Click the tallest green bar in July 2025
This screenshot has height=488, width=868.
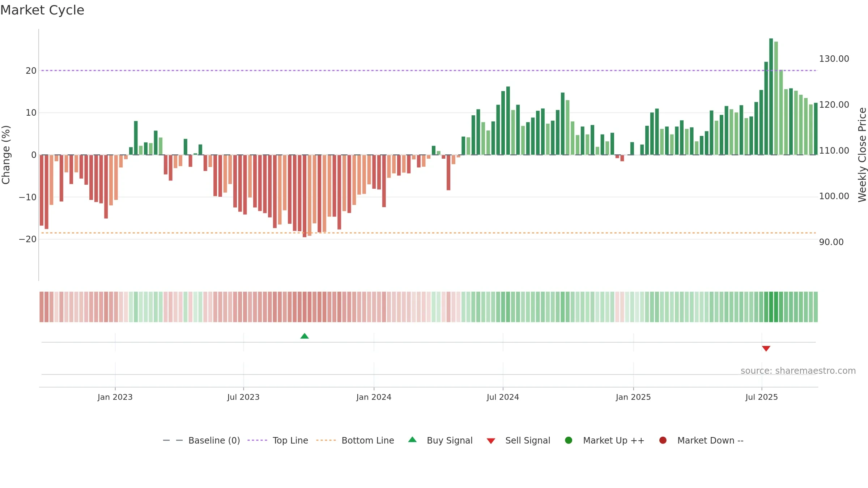pyautogui.click(x=771, y=97)
